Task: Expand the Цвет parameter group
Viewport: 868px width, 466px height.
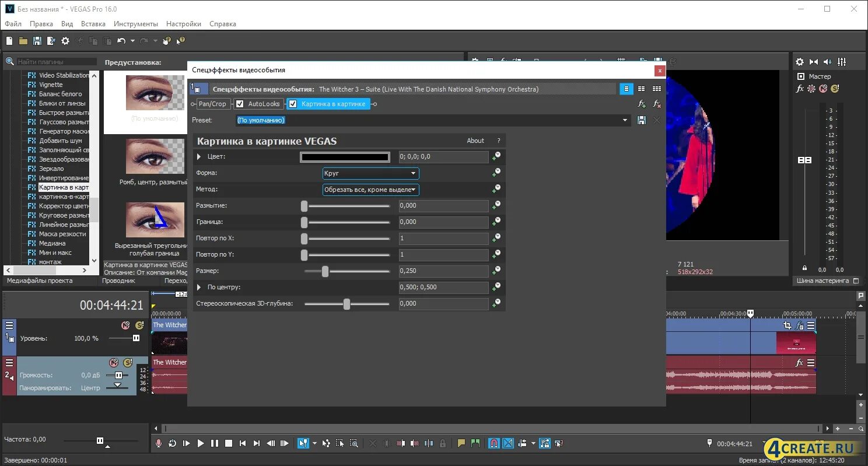Action: click(199, 157)
